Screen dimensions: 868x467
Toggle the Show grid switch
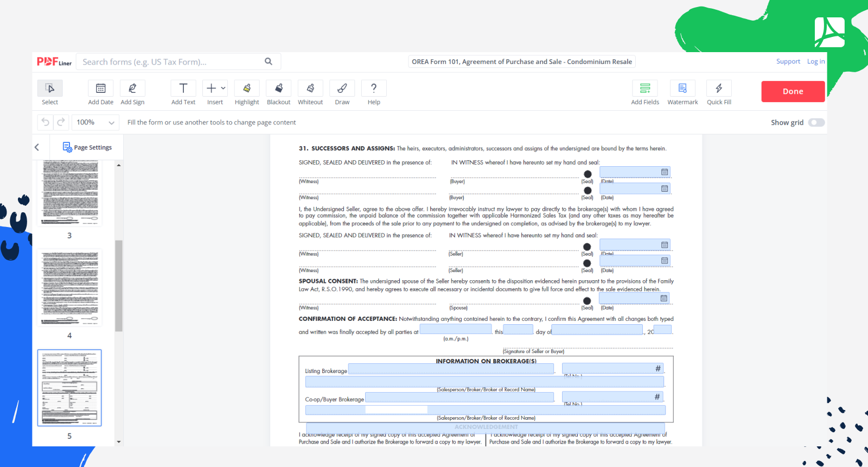pyautogui.click(x=816, y=123)
